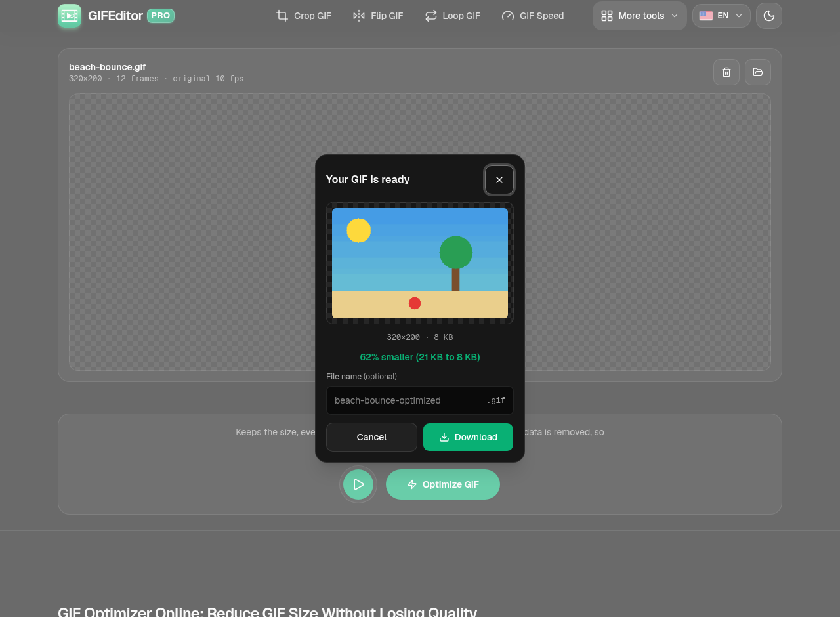Click the 62% smaller size text

pyautogui.click(x=420, y=357)
